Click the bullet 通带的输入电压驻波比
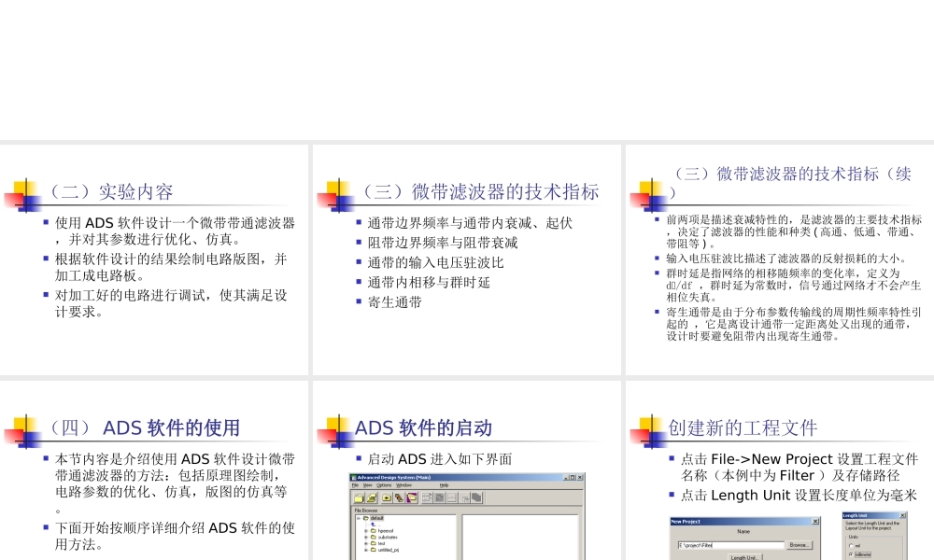This screenshot has width=934, height=560. [x=435, y=262]
